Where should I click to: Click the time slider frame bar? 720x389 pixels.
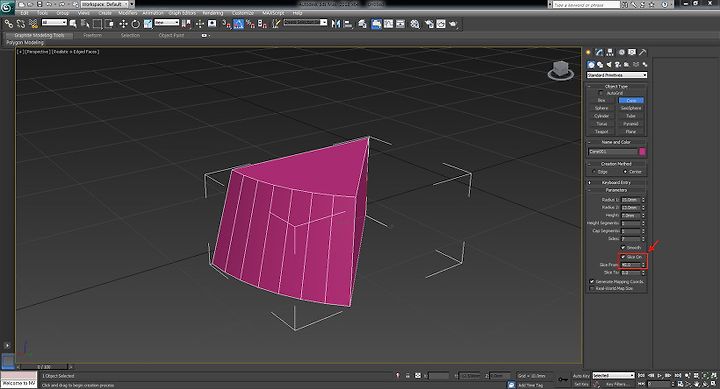[x=45, y=367]
